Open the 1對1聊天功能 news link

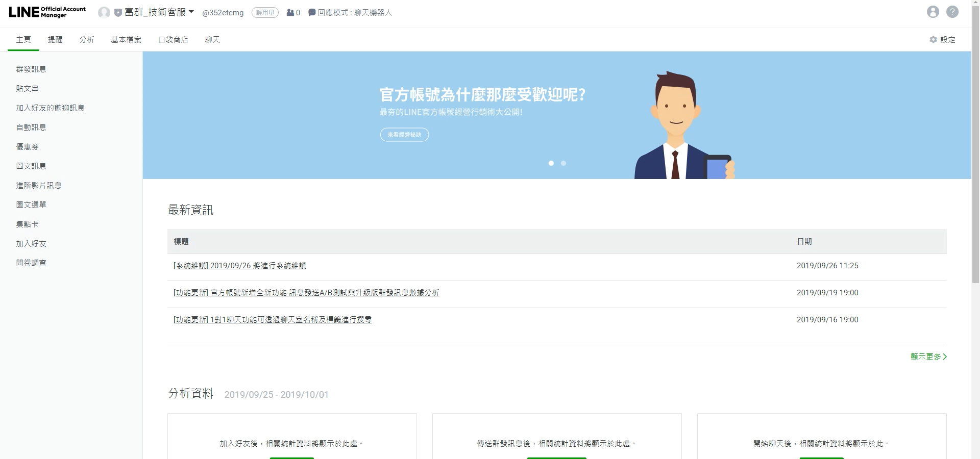[273, 320]
